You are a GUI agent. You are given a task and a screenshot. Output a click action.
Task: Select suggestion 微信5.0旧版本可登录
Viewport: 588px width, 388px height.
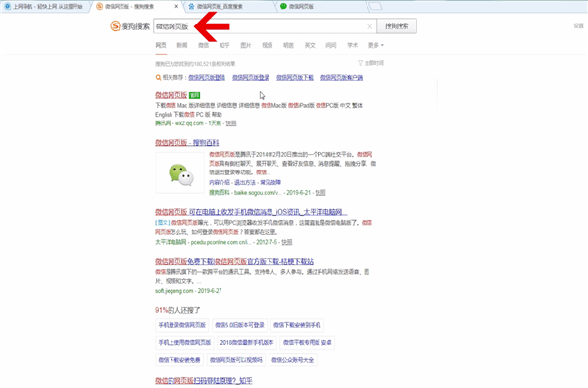pyautogui.click(x=240, y=325)
